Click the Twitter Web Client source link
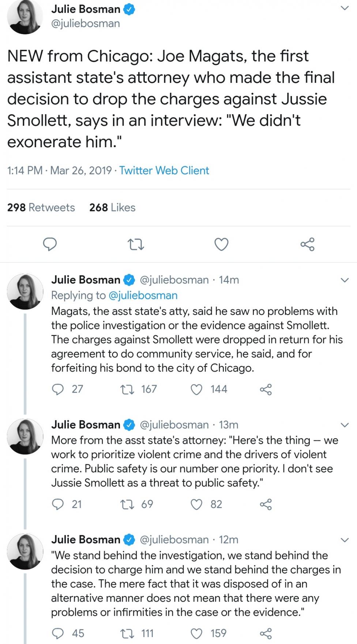Screen dimensions: 357x644 (164, 170)
